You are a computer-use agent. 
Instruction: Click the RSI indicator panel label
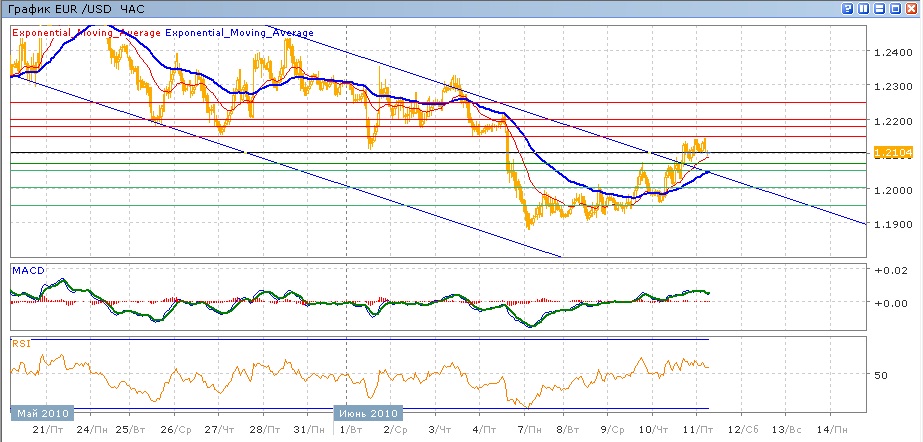pyautogui.click(x=20, y=343)
